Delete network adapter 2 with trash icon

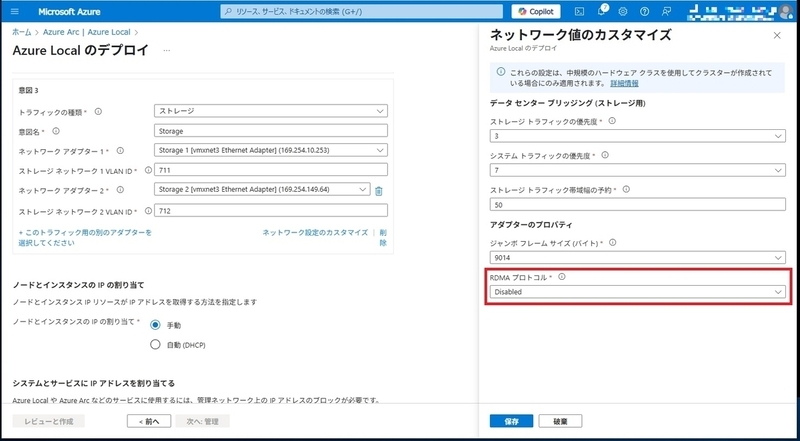coord(379,191)
